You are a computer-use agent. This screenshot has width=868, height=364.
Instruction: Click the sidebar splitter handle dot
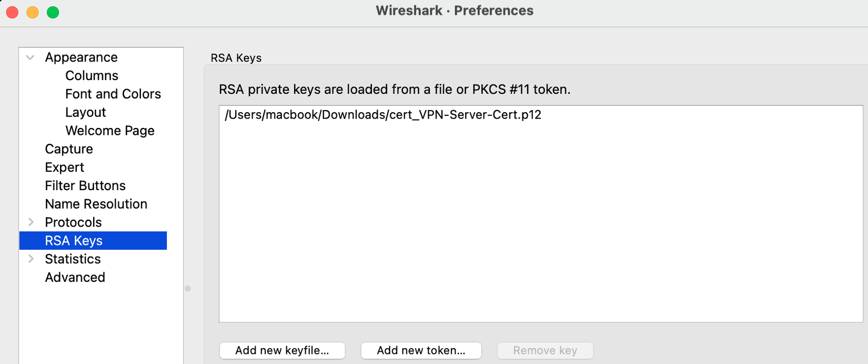(188, 289)
